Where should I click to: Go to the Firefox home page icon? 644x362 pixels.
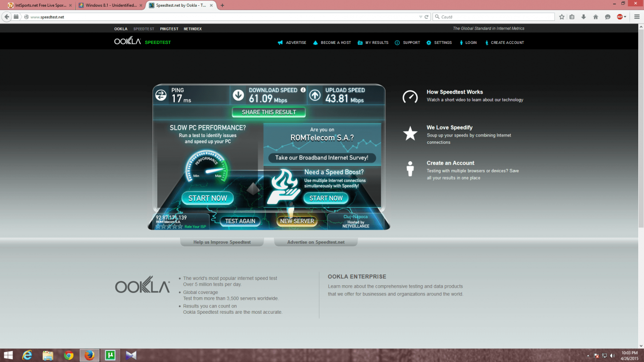click(596, 17)
